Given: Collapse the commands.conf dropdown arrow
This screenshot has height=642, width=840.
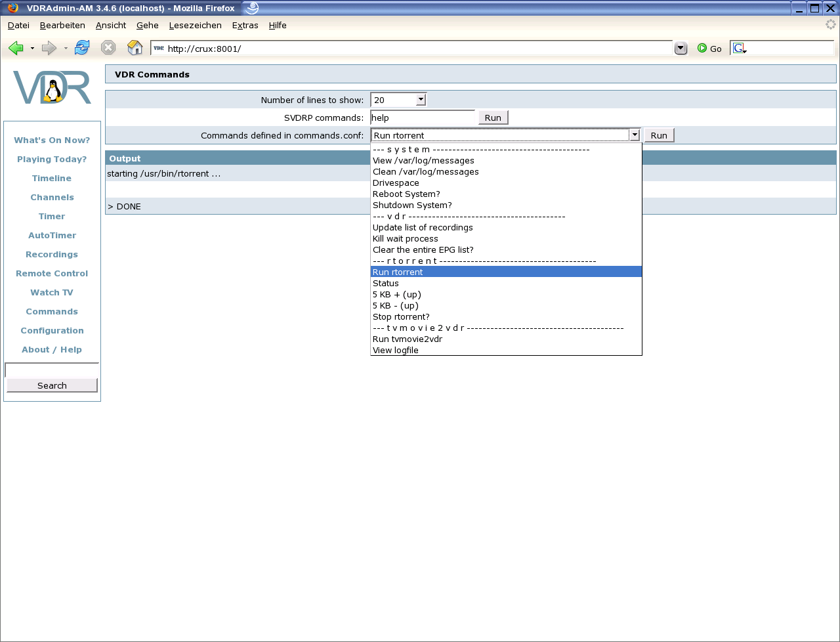Looking at the screenshot, I should [634, 135].
